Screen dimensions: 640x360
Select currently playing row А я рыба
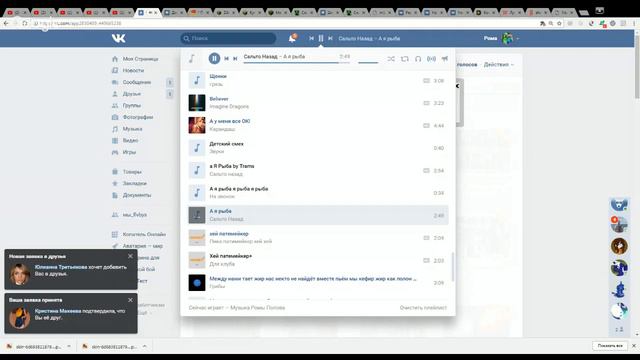[x=318, y=215]
